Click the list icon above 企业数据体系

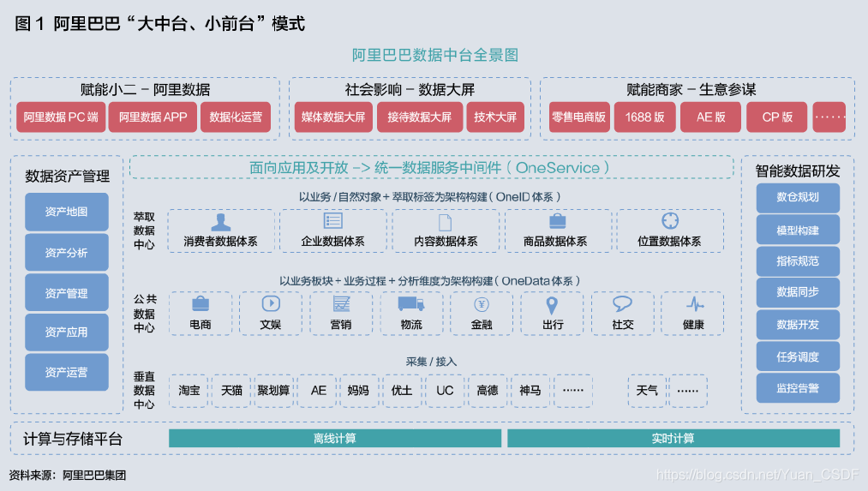pyautogui.click(x=332, y=221)
